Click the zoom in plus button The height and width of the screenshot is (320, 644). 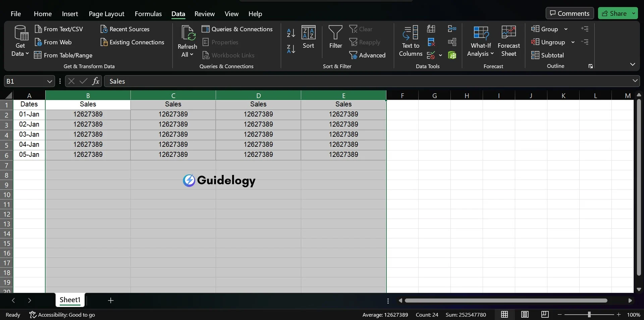tap(619, 315)
